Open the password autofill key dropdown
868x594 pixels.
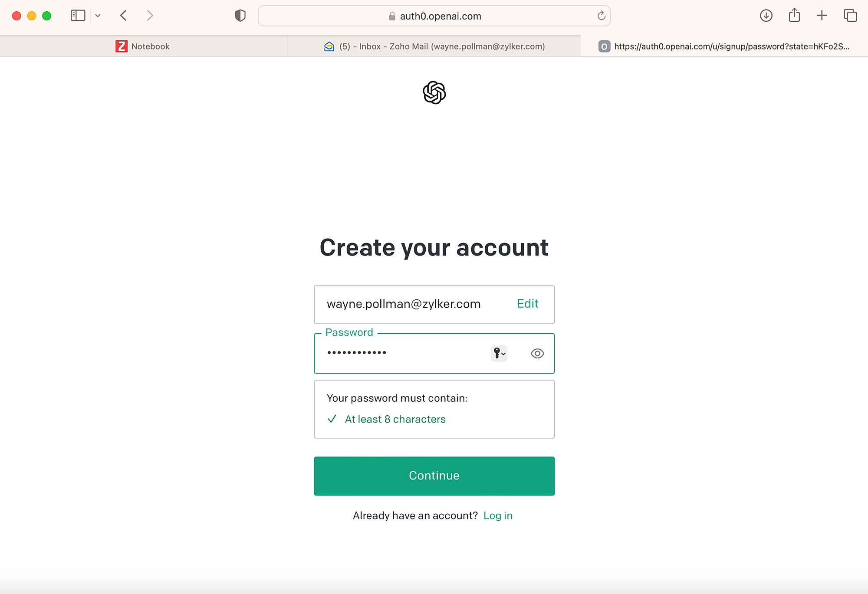click(x=499, y=353)
